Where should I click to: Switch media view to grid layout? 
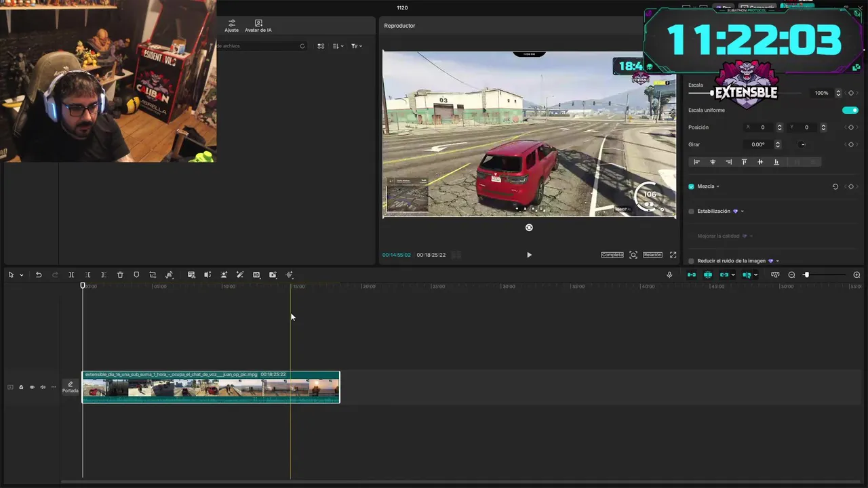(x=321, y=46)
